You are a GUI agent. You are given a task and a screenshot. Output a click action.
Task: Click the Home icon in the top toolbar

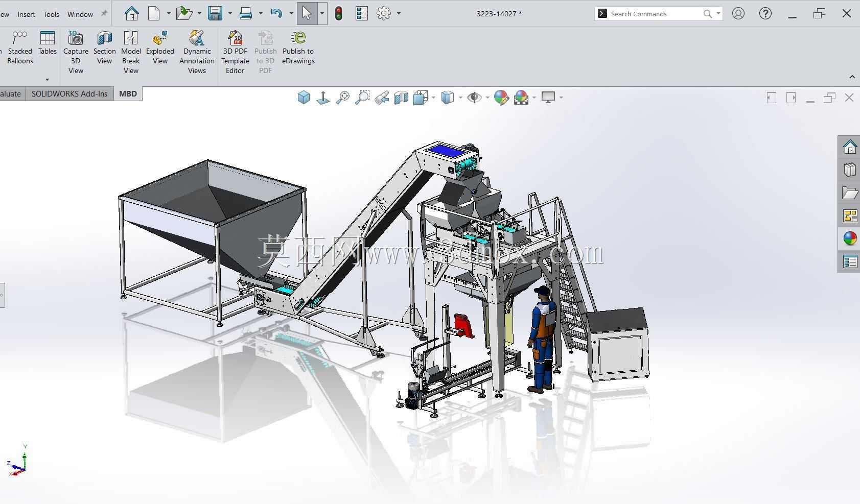(x=132, y=13)
